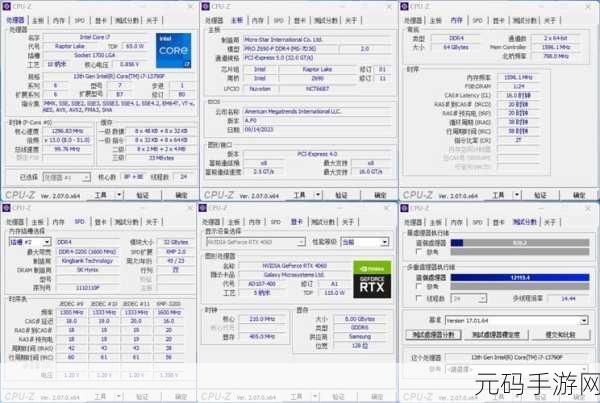600x403 pixels.
Task: Click the CPU-Z title icon in the benchmark window
Action: pos(404,208)
